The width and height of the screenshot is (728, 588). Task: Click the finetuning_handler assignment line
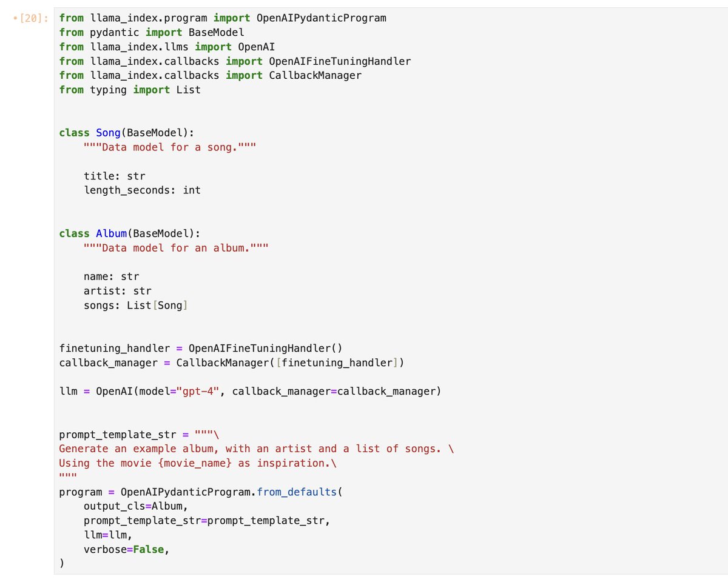[x=201, y=349]
